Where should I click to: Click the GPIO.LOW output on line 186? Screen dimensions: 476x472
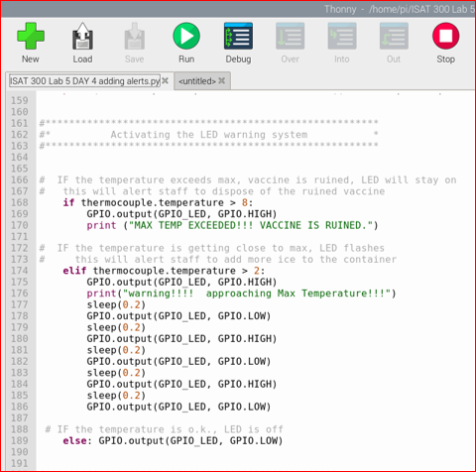[x=178, y=407]
